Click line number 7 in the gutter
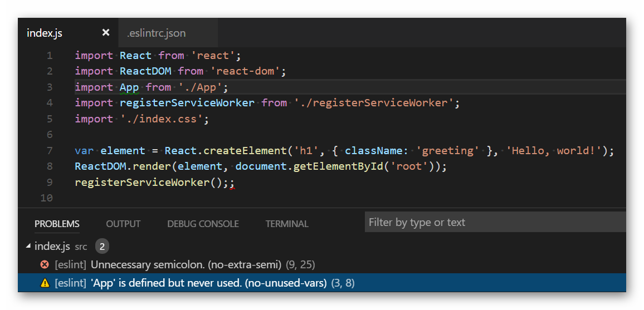644x310 pixels. click(50, 150)
